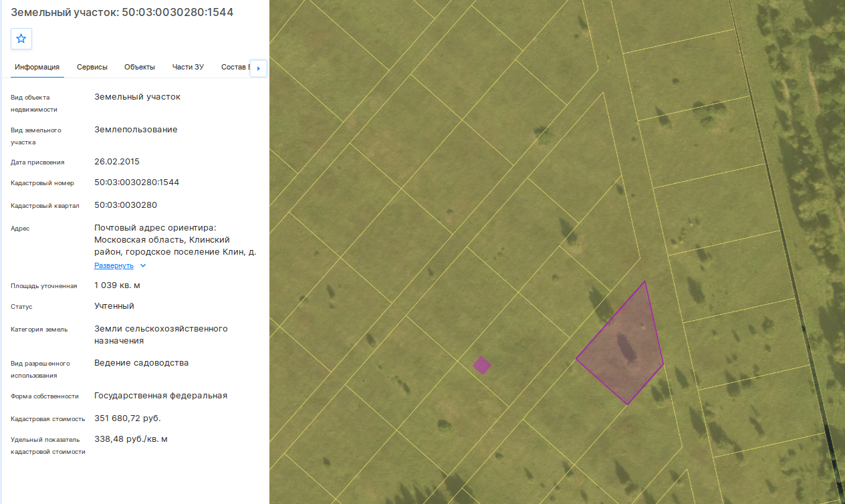Select the area value 1 039 кв. м
This screenshot has height=504, width=845.
click(x=117, y=285)
